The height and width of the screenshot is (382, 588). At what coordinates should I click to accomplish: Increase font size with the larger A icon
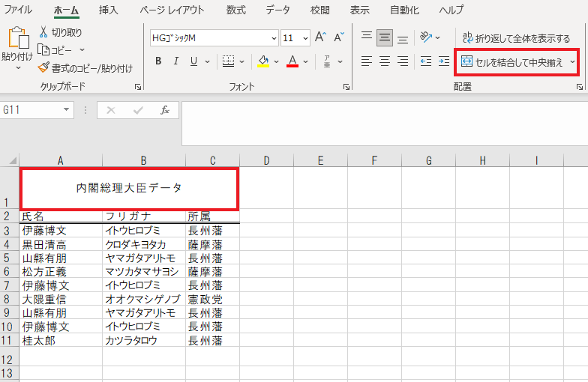coord(320,37)
